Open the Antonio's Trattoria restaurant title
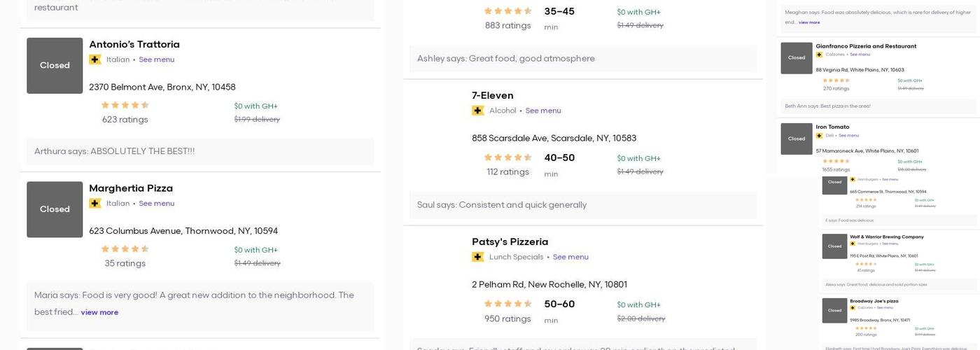 pyautogui.click(x=134, y=44)
